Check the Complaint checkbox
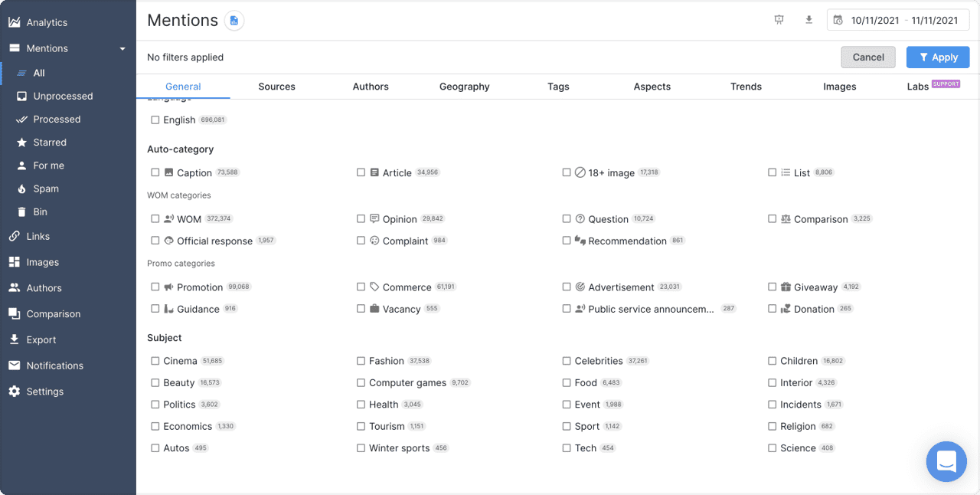This screenshot has width=980, height=495. click(361, 241)
